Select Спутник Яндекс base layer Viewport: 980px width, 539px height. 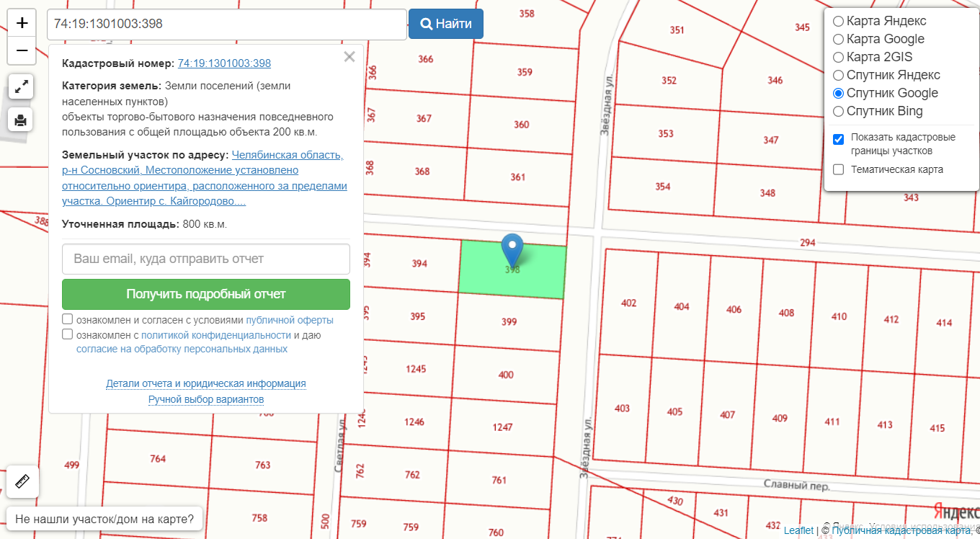[838, 75]
